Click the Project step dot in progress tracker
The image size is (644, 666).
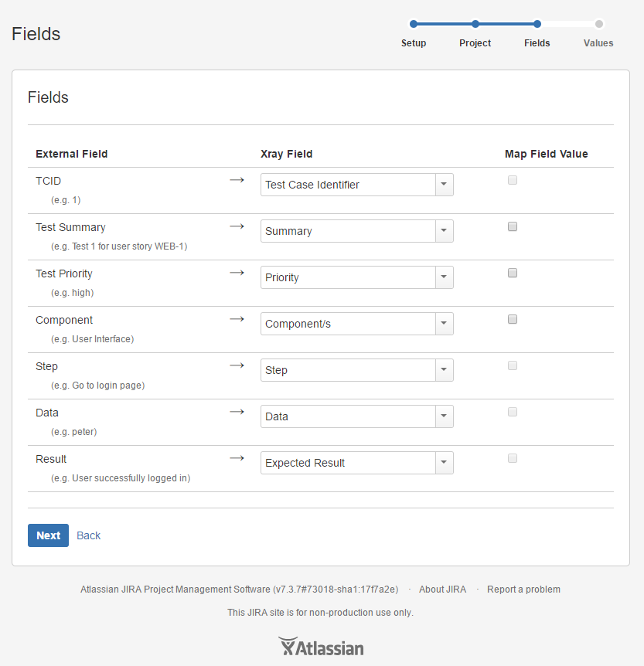[x=475, y=24]
